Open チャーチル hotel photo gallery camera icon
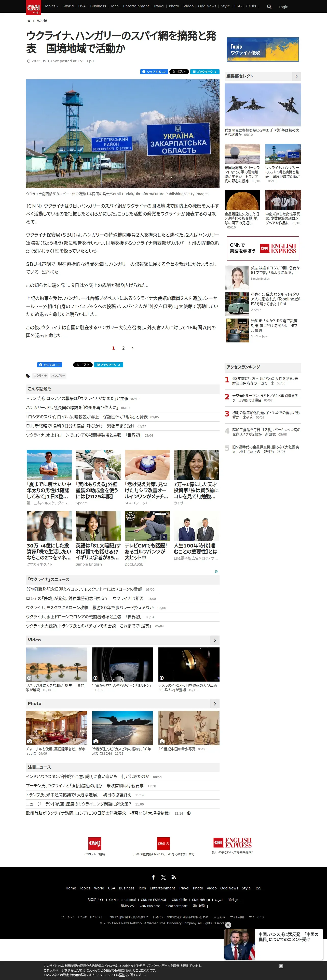The width and height of the screenshot is (327, 980). pyautogui.click(x=30, y=741)
